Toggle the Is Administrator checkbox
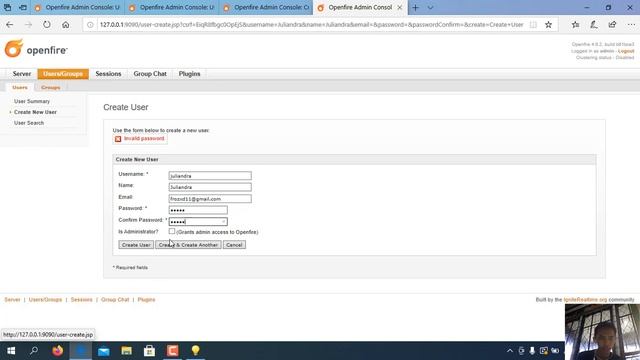The height and width of the screenshot is (360, 640). click(172, 231)
